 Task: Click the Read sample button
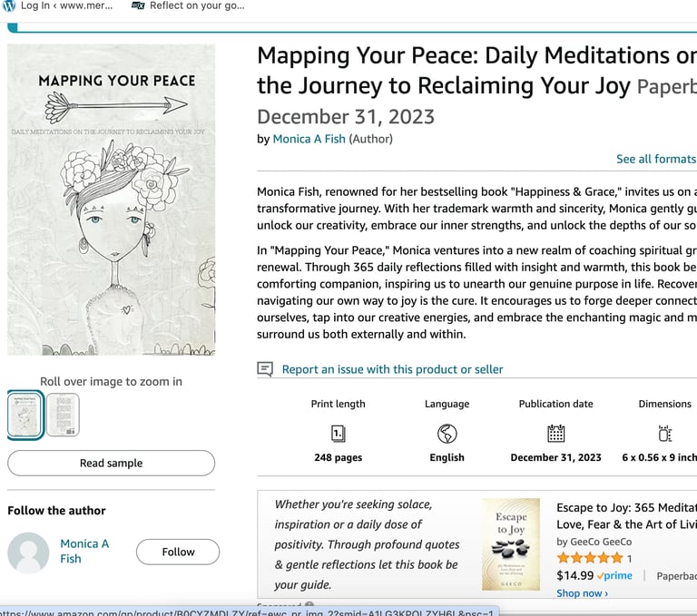pyautogui.click(x=111, y=463)
